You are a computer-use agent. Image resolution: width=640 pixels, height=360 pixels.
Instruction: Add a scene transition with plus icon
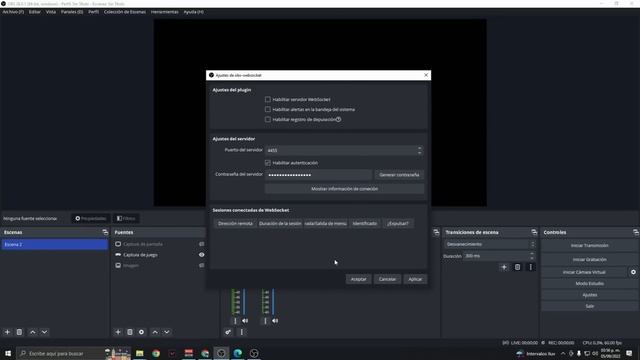(x=504, y=267)
